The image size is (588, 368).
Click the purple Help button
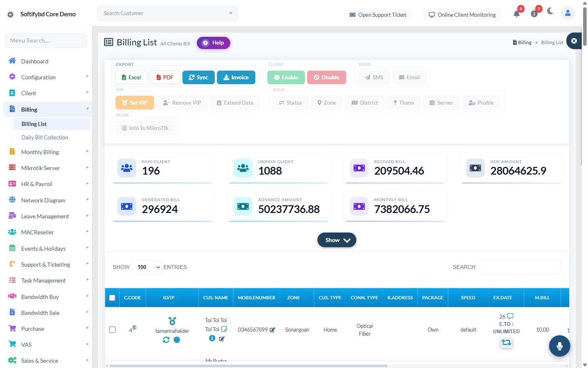[214, 43]
